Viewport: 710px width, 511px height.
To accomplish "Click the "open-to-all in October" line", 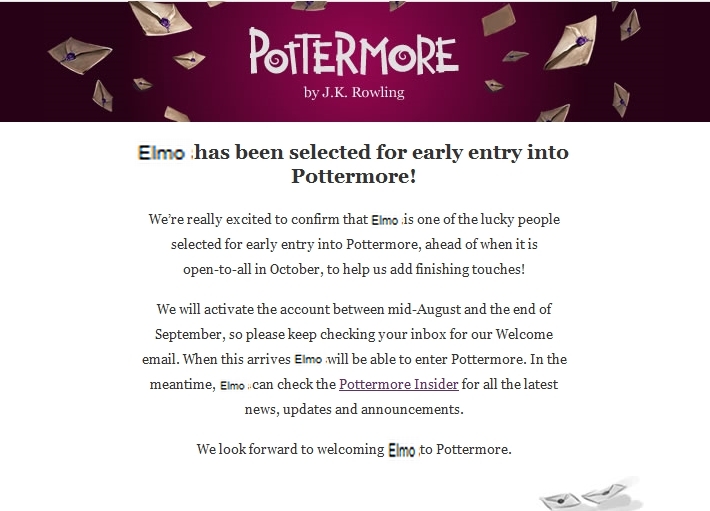I will pos(354,269).
